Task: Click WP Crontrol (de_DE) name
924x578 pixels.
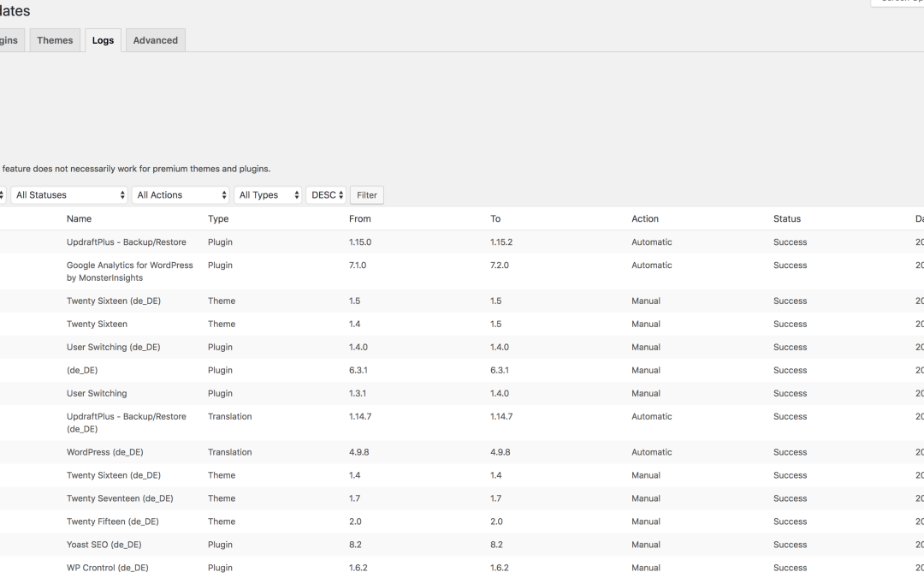Action: pyautogui.click(x=107, y=568)
